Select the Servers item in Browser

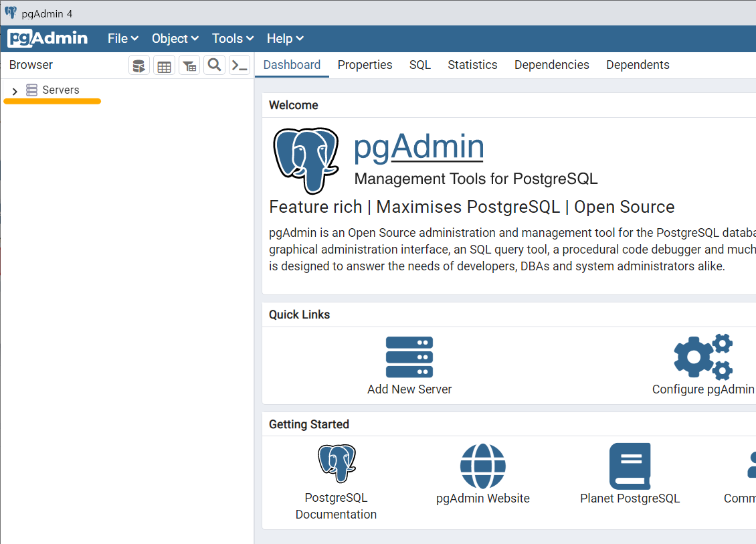click(60, 90)
